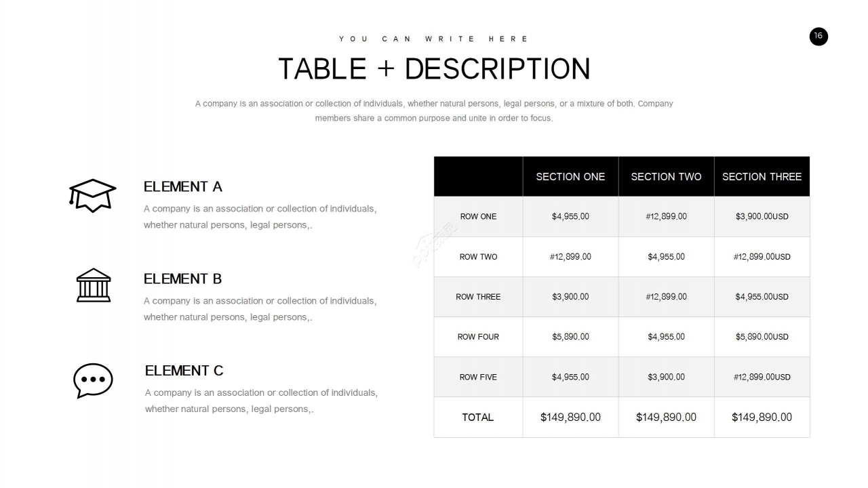Screen dimensions: 868x488
Task: Click the 'YOU CAN WRITE HERE' subtitle
Action: tap(434, 39)
